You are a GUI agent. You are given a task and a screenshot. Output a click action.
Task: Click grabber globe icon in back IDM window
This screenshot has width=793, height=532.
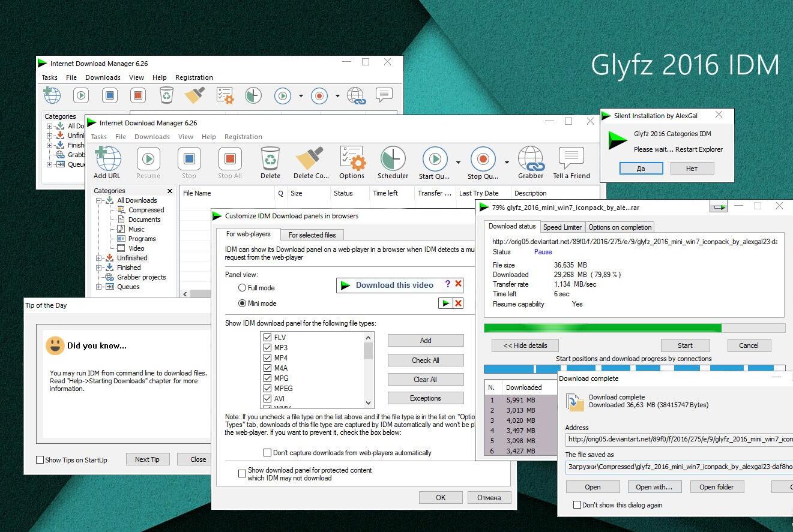356,95
